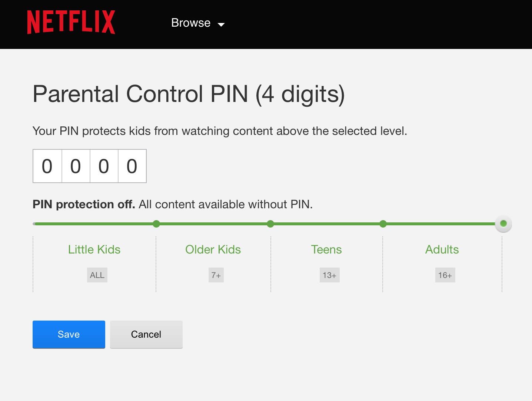The image size is (532, 401).
Task: Click the 16+ rating badge
Action: click(x=445, y=275)
